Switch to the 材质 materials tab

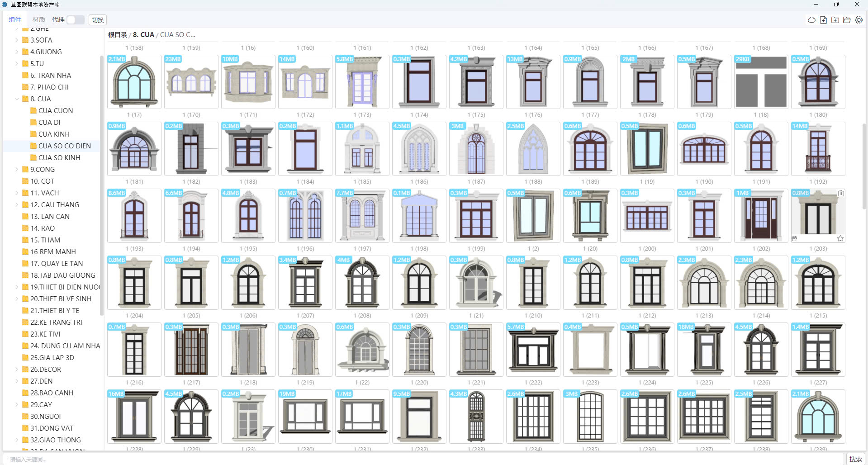click(38, 20)
